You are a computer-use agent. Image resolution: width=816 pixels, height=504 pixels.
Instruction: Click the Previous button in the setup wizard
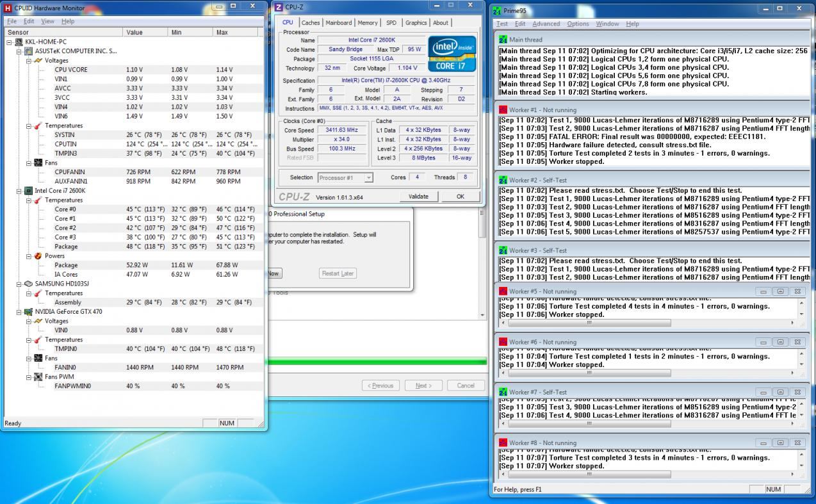coord(380,386)
